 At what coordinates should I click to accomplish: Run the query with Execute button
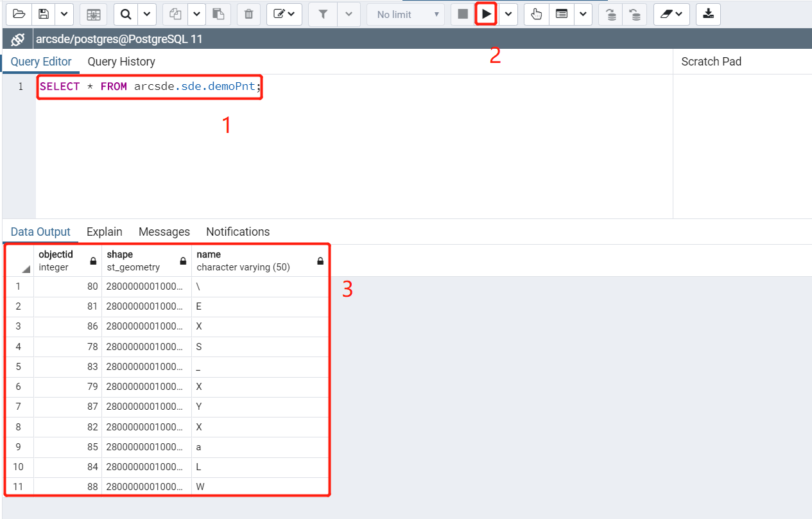487,13
